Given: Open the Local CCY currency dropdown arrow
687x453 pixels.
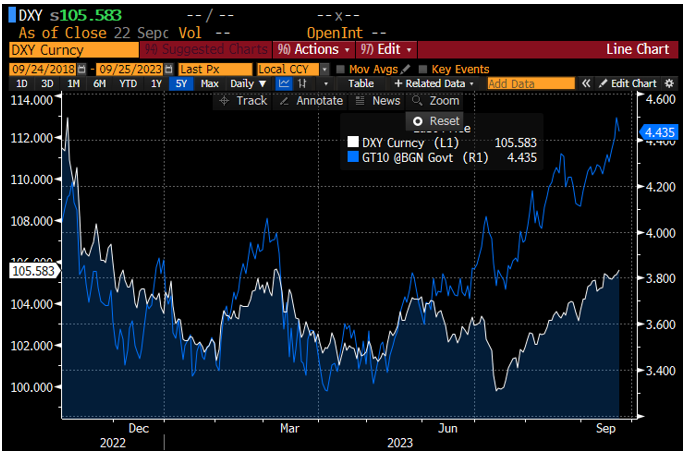Looking at the screenshot, I should click(x=325, y=69).
